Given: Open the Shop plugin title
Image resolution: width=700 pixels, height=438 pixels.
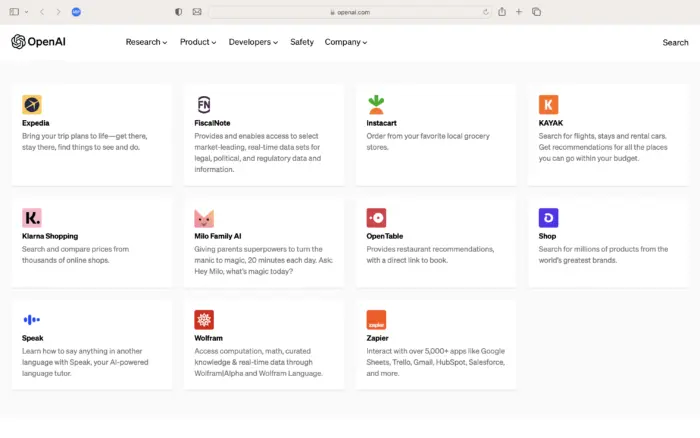Looking at the screenshot, I should [x=547, y=236].
